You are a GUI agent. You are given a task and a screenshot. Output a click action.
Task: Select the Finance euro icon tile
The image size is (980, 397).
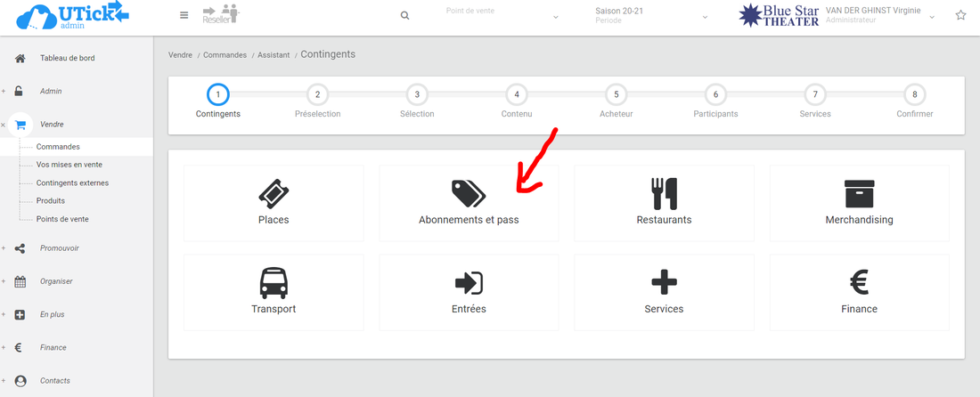coord(859,283)
